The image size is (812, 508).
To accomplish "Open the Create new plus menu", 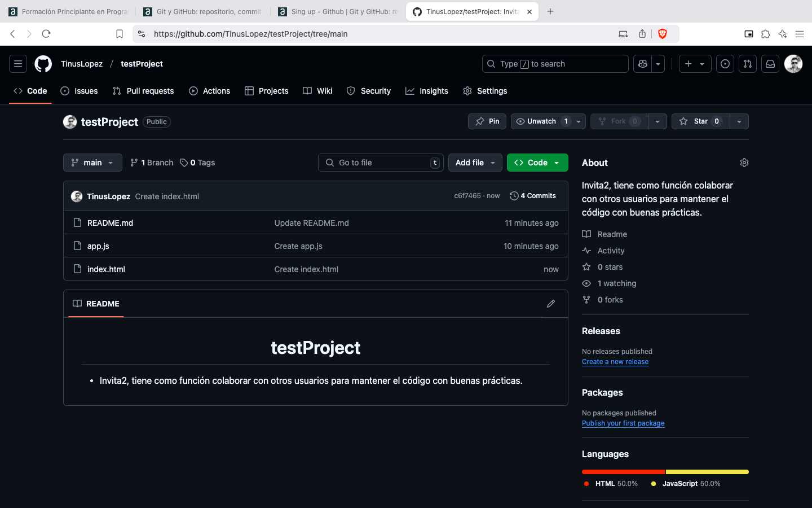I will point(695,64).
